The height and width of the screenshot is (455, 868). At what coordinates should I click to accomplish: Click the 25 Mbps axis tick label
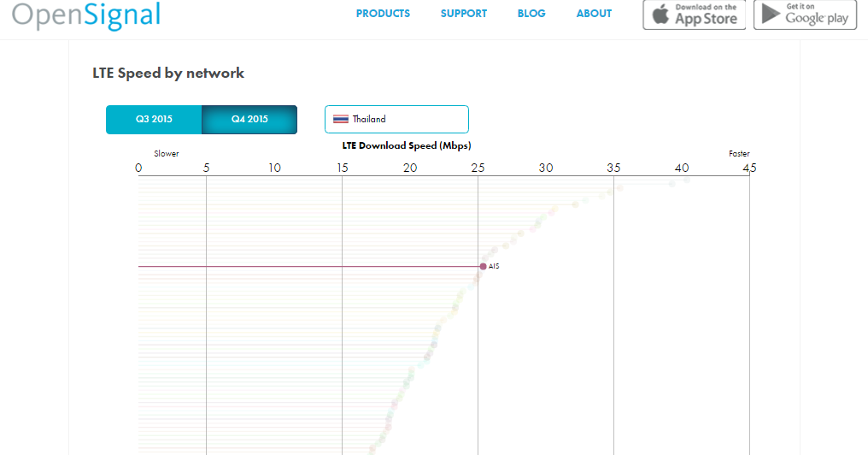pyautogui.click(x=478, y=168)
